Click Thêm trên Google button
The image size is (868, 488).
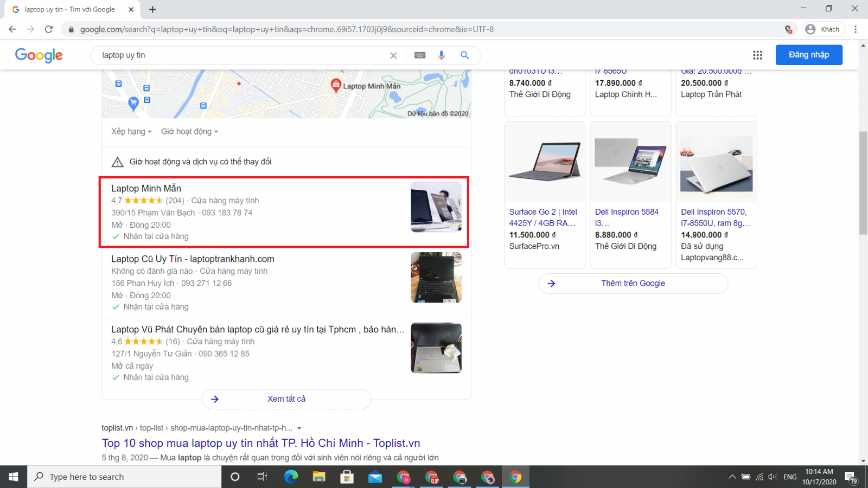click(633, 284)
